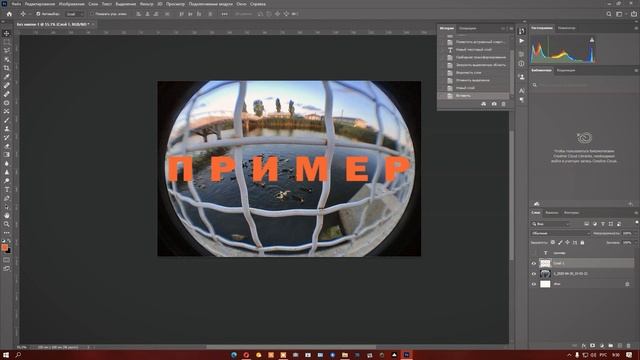
Task: Switch to the Навигатор tab
Action: 567,28
